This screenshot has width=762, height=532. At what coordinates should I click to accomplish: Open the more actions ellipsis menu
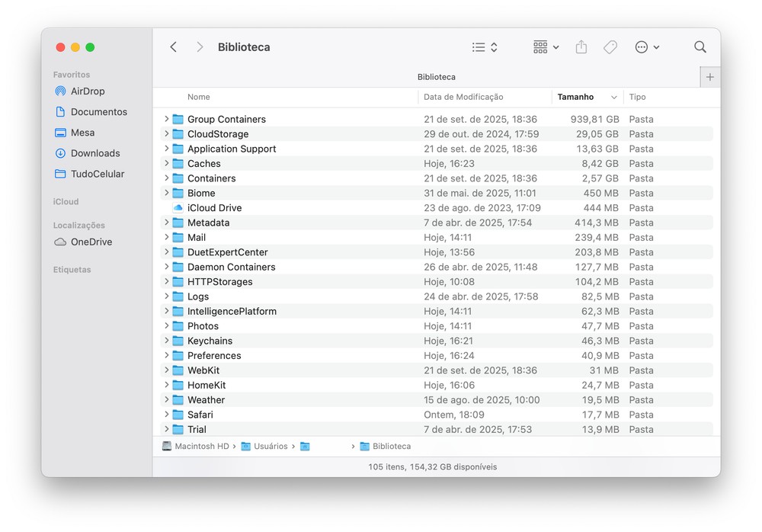(647, 47)
